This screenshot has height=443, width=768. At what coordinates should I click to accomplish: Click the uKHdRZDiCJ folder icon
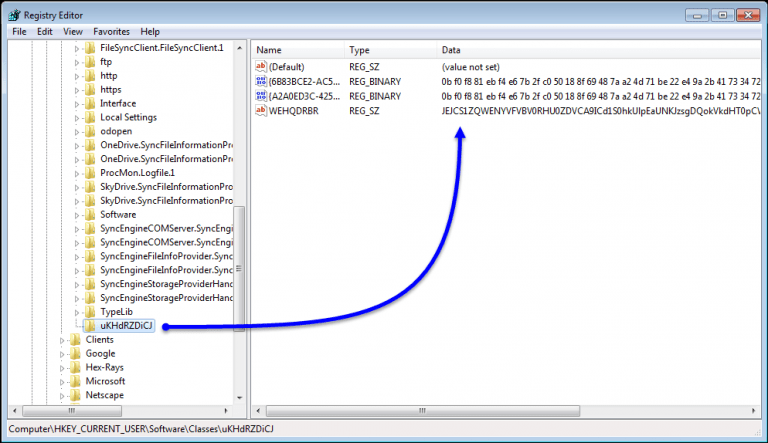[90, 326]
